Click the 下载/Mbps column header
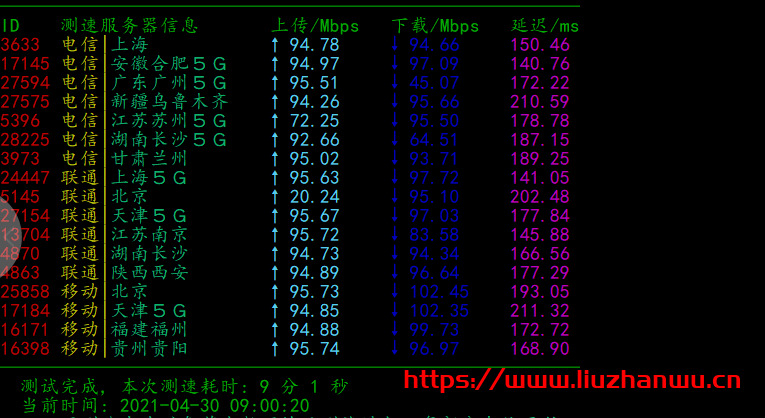Image resolution: width=765 pixels, height=418 pixels. tap(435, 25)
